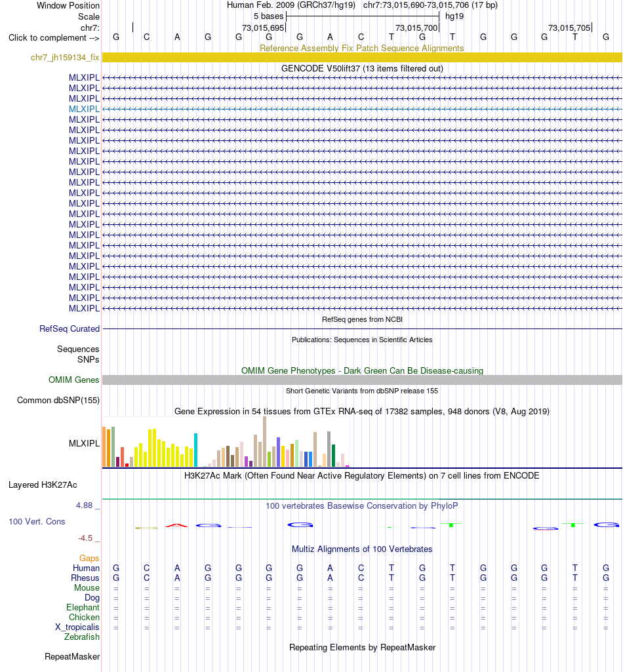Open 'Short Genetic Variants from dbSNP release 155'
The width and height of the screenshot is (623, 672).
pos(362,391)
